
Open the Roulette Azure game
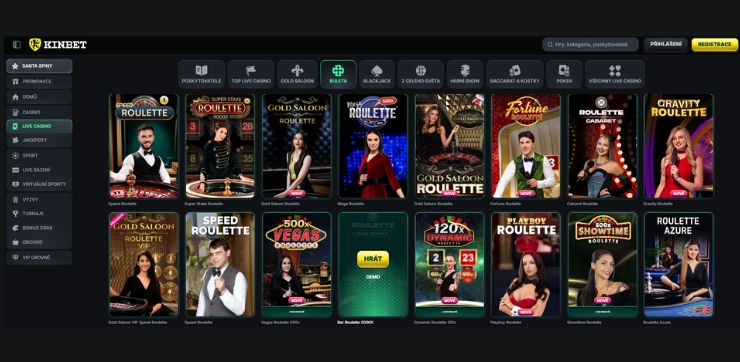tap(679, 264)
